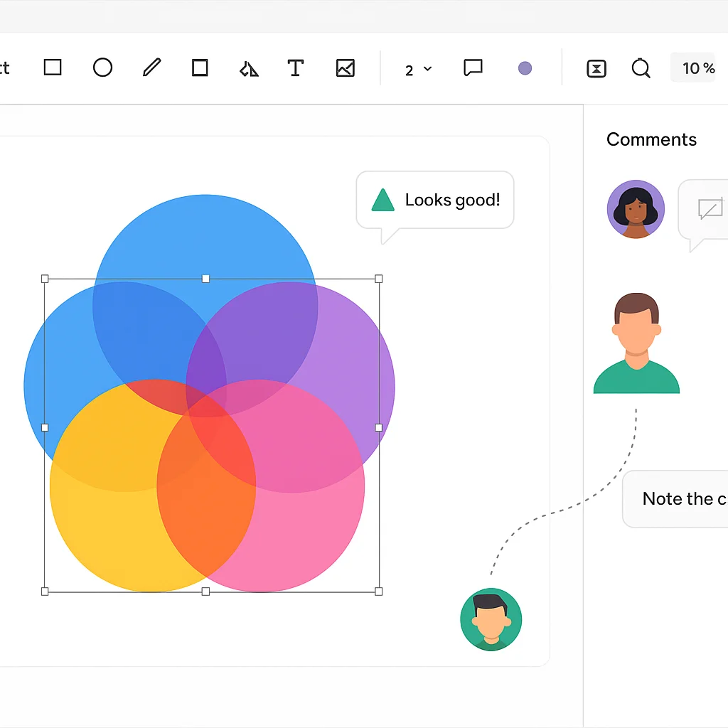
Task: Open the Text tool
Action: 296,68
